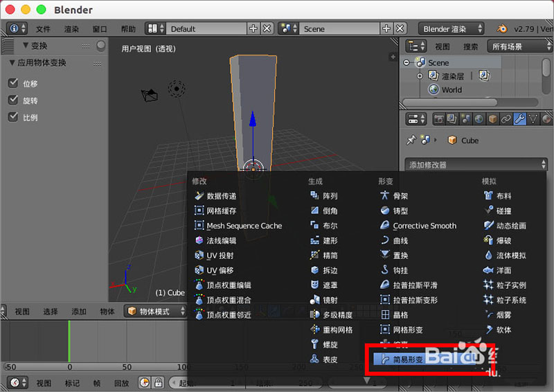Collapse the Scene tree item in outliner
The width and height of the screenshot is (554, 392).
(406, 62)
